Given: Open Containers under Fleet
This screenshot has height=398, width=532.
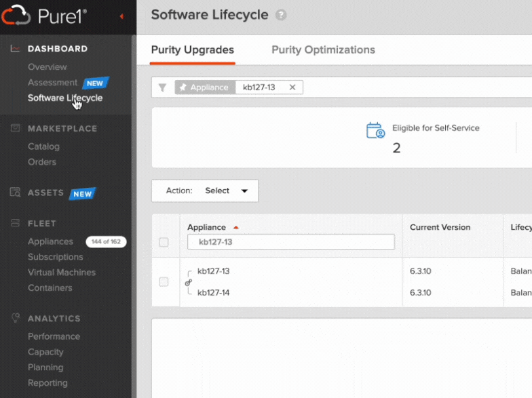Looking at the screenshot, I should pyautogui.click(x=50, y=287).
